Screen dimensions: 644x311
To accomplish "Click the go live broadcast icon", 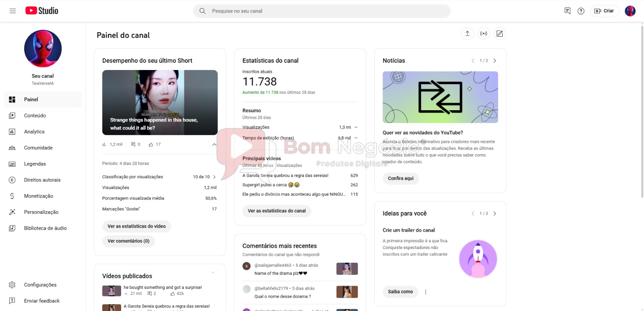I will [x=483, y=33].
